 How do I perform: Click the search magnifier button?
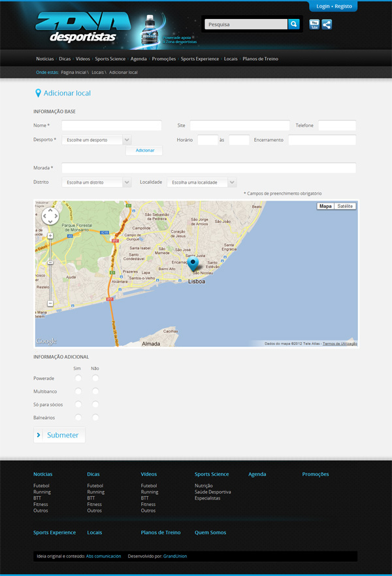click(293, 24)
